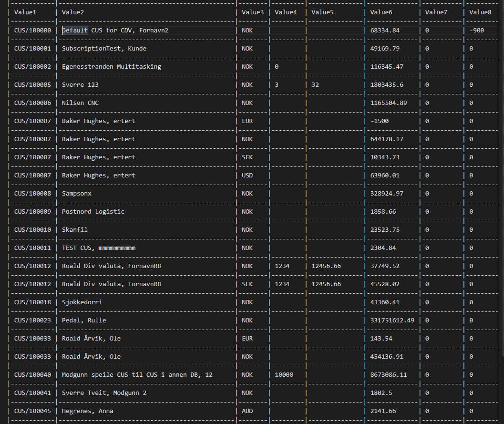Click the value 43360.41
This screenshot has height=424, width=504.
pos(385,302)
